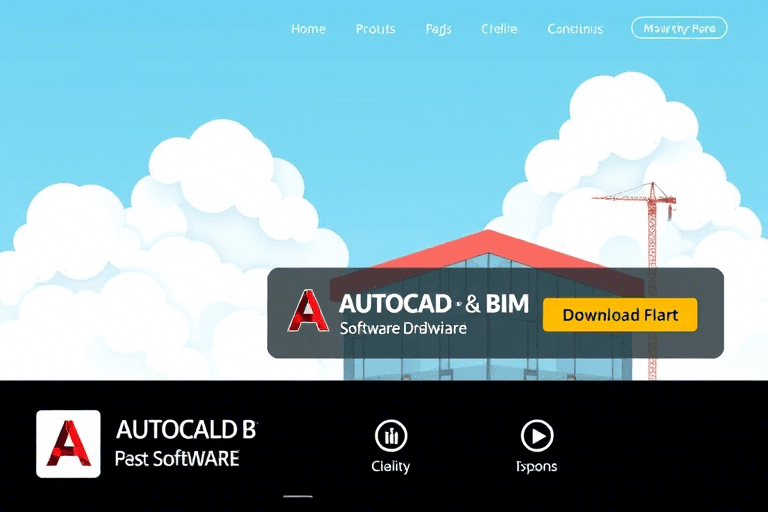Viewport: 768px width, 512px height.
Task: Go to the Protuts navigation link
Action: 375,29
